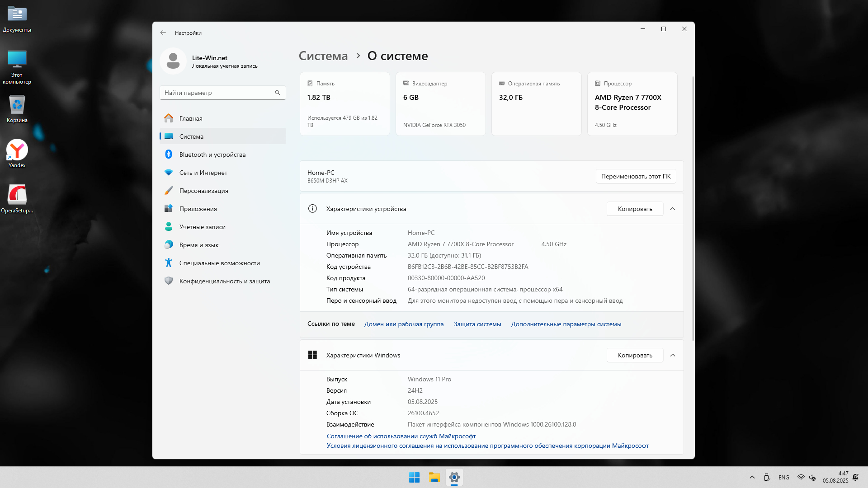Click File Explorer on the taskbar
868x488 pixels.
tap(434, 477)
